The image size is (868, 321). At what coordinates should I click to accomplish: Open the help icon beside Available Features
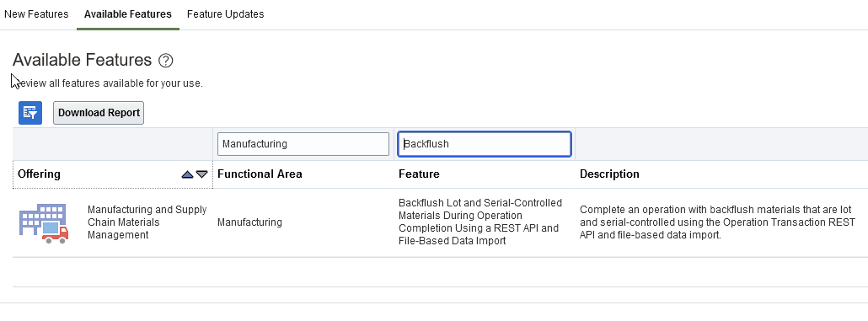coord(165,61)
